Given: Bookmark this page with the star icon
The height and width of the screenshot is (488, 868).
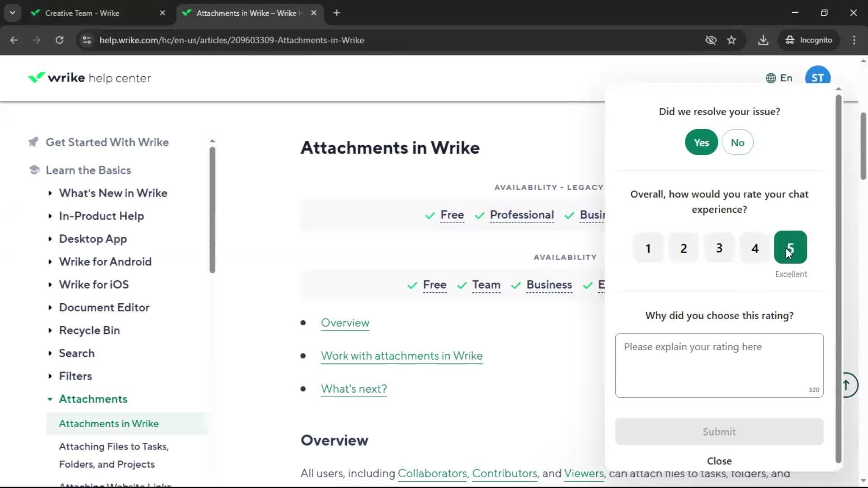Looking at the screenshot, I should pos(731,40).
